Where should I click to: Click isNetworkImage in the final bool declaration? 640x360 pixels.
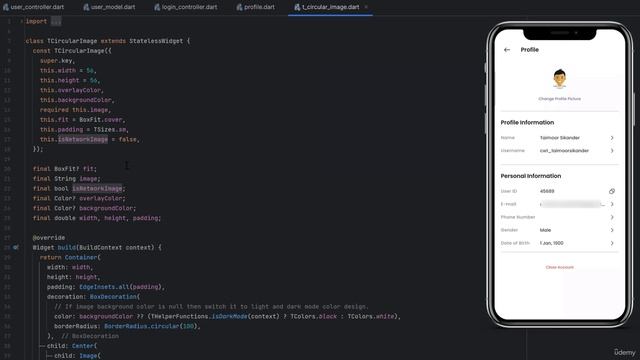(98, 188)
